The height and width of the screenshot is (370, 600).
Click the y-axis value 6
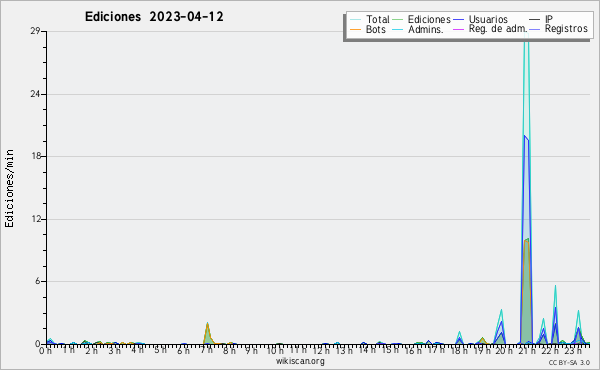(x=38, y=281)
